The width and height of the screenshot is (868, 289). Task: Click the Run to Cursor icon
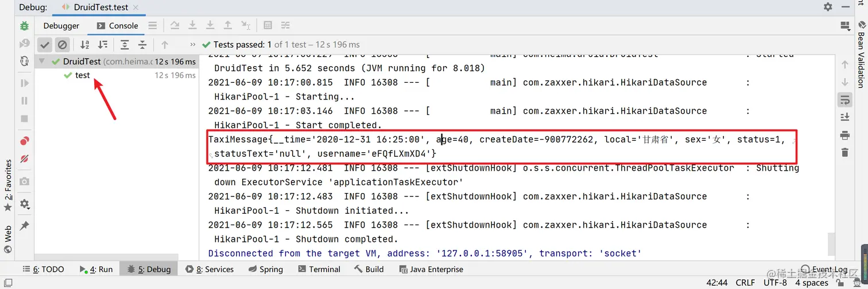[246, 25]
